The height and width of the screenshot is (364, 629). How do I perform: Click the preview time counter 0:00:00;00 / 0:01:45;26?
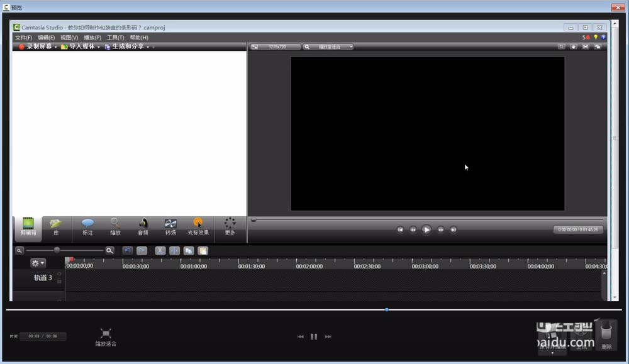578,229
